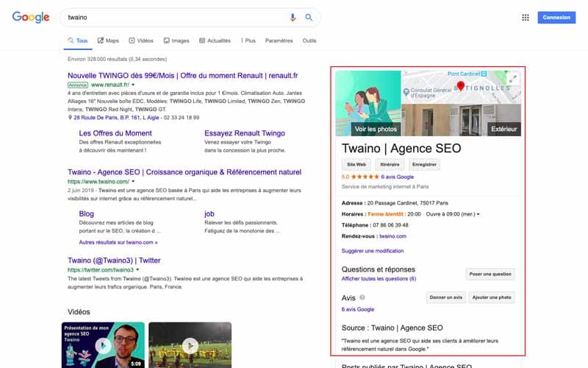The height and width of the screenshot is (368, 588).
Task: Click the blue Connexion button
Action: pyautogui.click(x=556, y=17)
